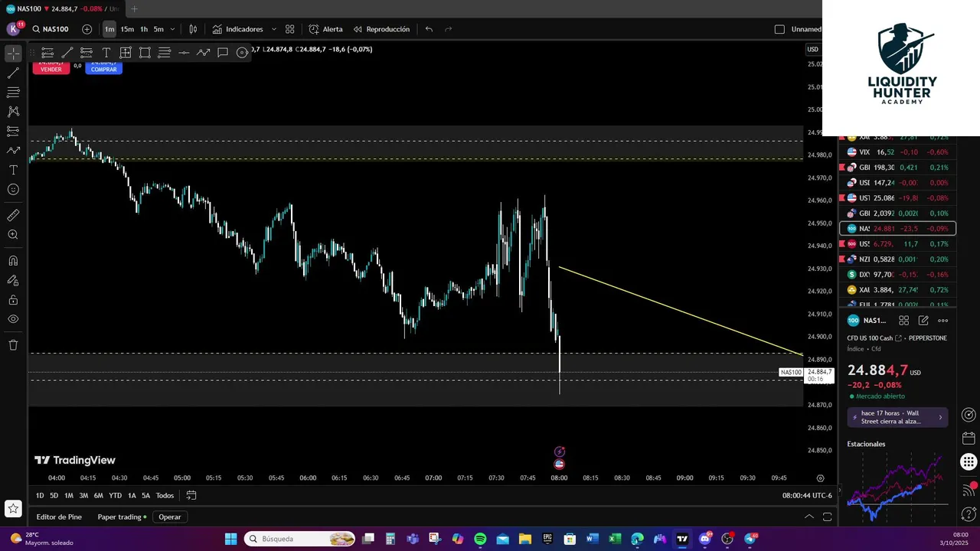Undo the last chart action
980x551 pixels.
pyautogui.click(x=429, y=29)
